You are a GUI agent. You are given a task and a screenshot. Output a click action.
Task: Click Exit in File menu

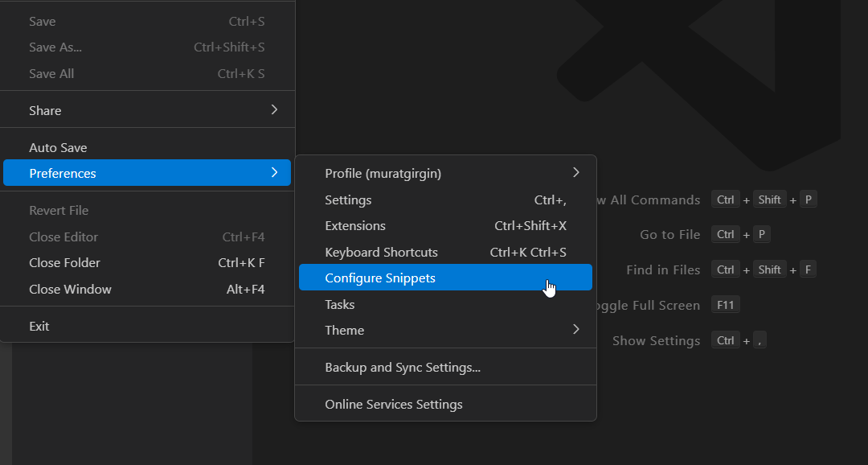[x=147, y=326]
